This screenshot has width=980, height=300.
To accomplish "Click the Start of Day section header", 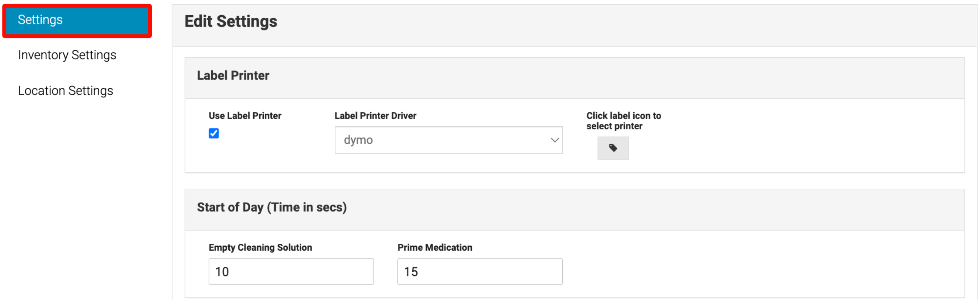I will [272, 207].
